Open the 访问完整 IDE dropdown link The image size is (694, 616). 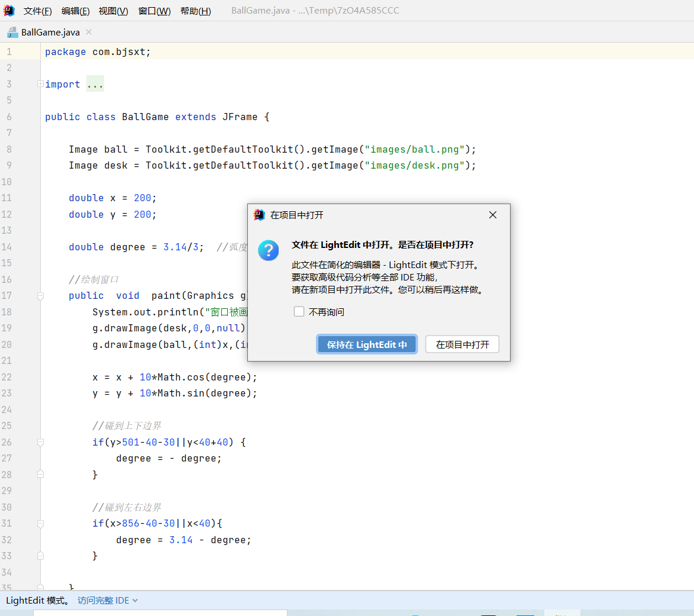(x=108, y=601)
